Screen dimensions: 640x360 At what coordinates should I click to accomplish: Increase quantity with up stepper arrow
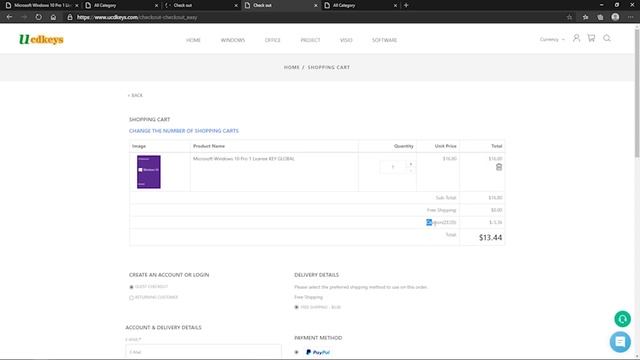click(x=411, y=164)
